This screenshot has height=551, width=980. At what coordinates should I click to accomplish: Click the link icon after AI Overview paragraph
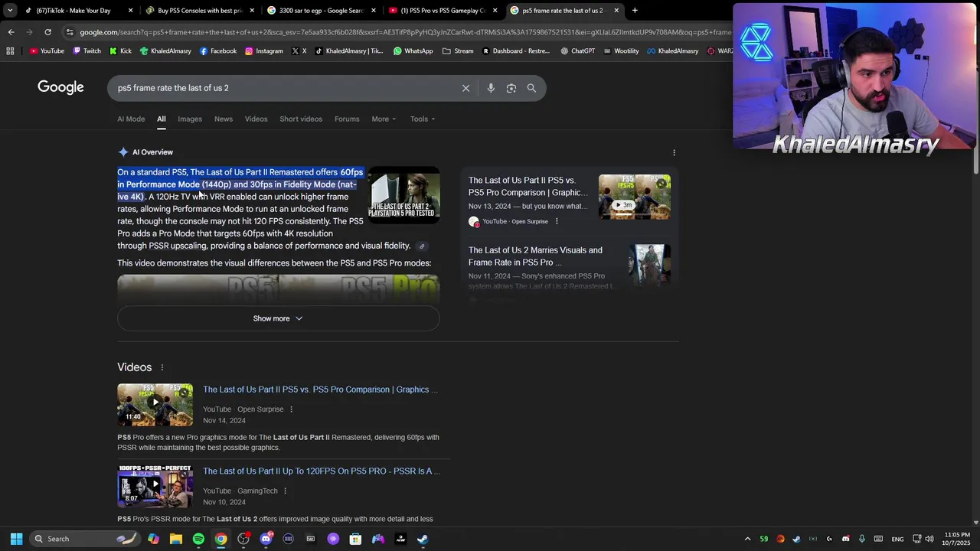pyautogui.click(x=422, y=246)
